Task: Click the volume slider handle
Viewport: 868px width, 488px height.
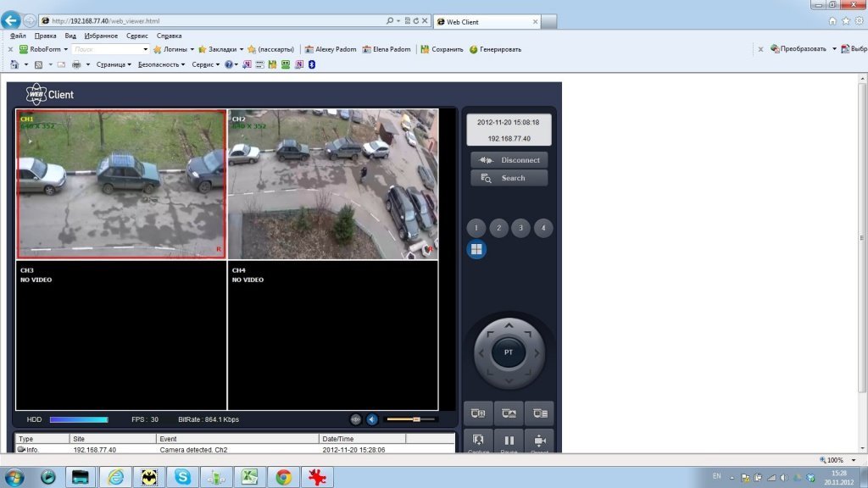Action: (x=416, y=419)
